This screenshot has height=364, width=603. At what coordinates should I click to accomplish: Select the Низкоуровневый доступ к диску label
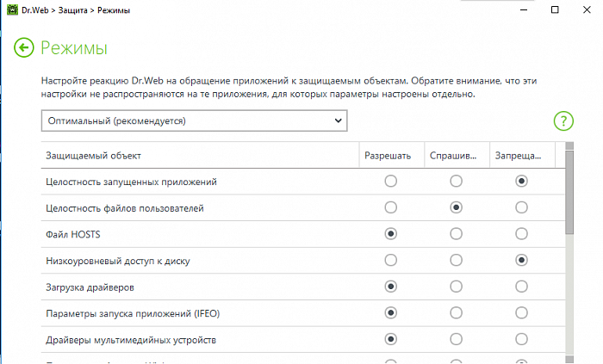118,261
